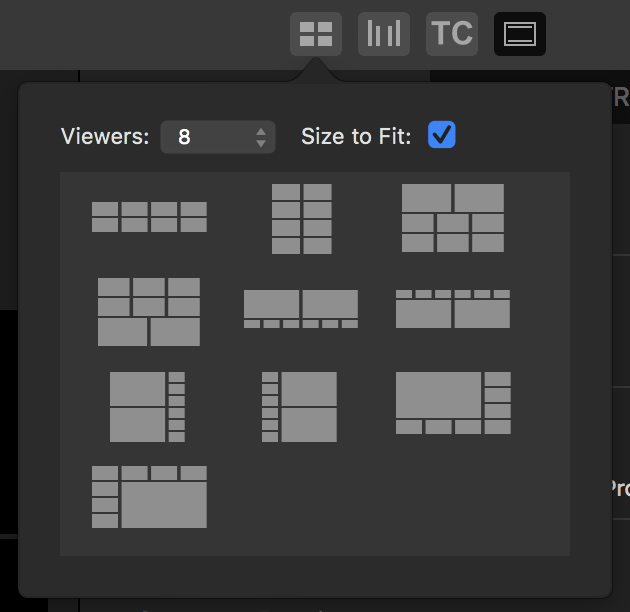Pick layout with small viewers row above two large
The image size is (630, 612).
click(x=452, y=309)
